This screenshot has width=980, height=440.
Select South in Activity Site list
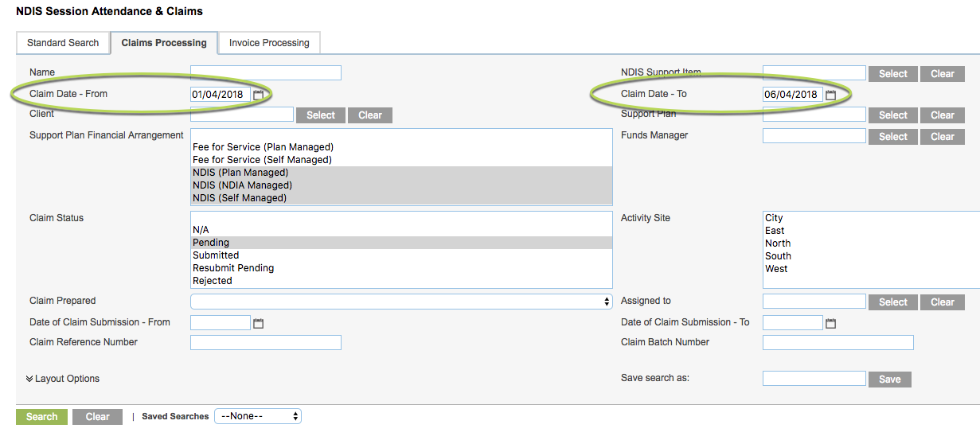coord(872,256)
